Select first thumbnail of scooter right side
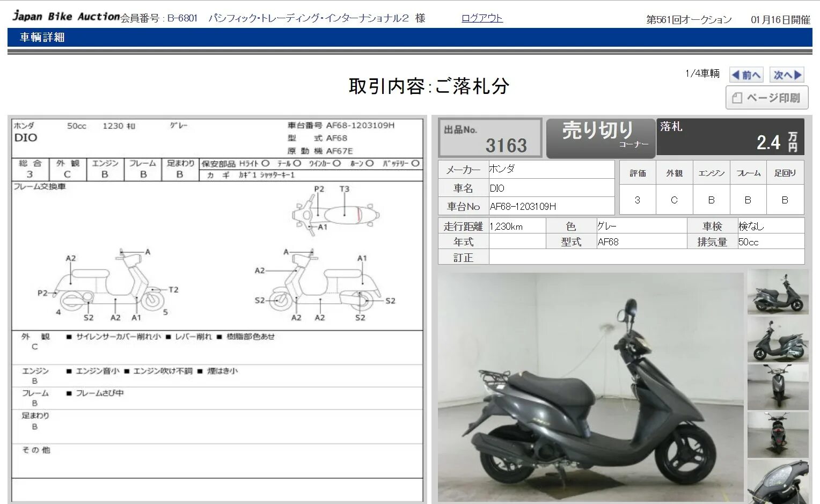This screenshot has height=504, width=820. 778,291
